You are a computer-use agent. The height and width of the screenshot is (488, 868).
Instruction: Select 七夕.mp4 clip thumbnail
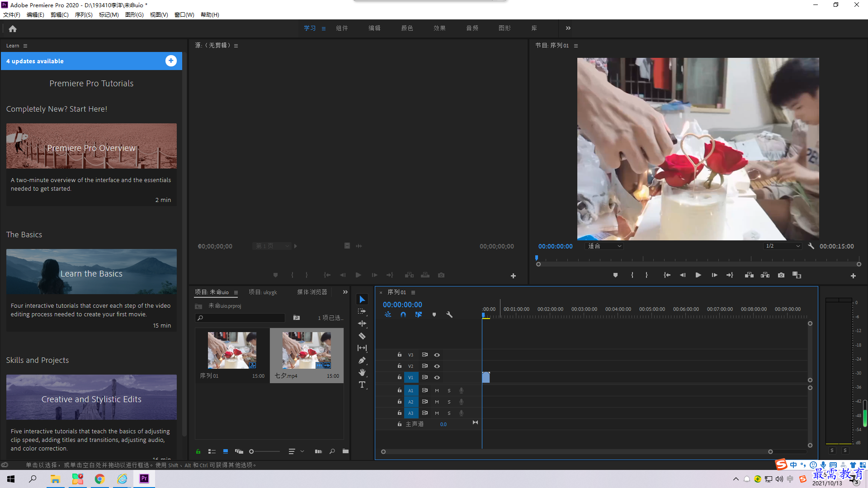click(x=307, y=351)
